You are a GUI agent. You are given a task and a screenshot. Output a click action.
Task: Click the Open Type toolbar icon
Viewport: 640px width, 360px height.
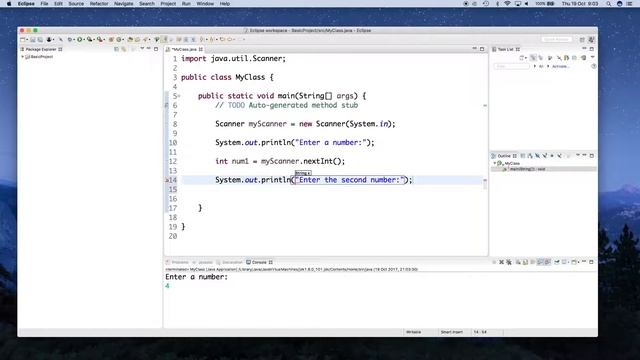[x=130, y=40]
